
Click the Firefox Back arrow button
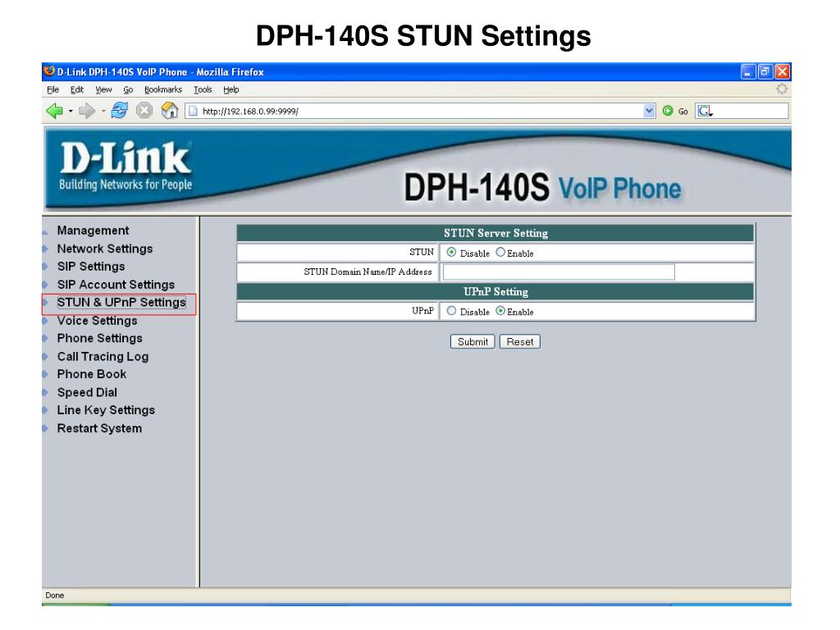coord(54,111)
